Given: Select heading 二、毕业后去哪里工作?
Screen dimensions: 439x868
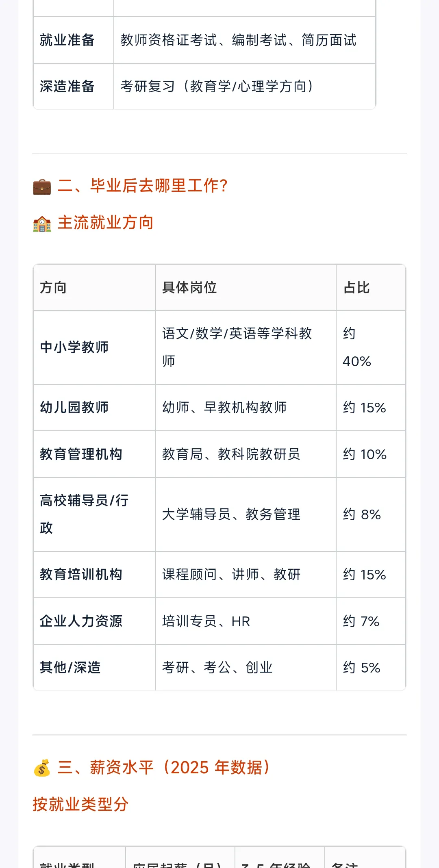Looking at the screenshot, I should [143, 186].
